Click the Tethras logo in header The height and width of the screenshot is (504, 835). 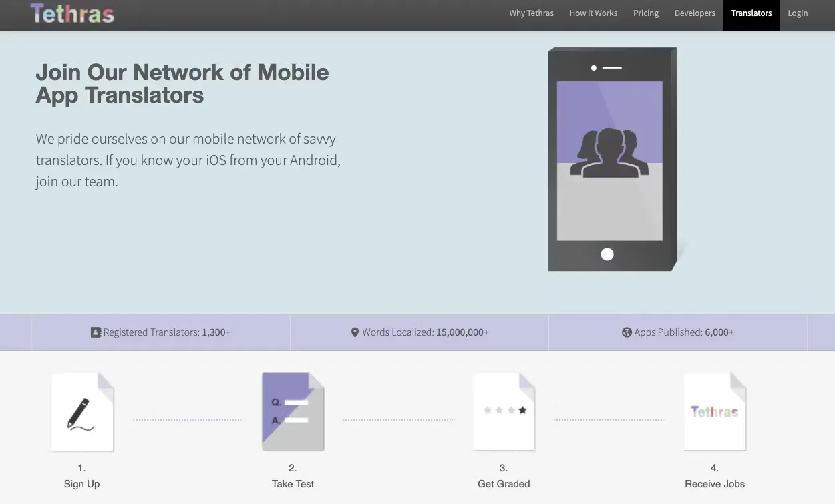(72, 14)
